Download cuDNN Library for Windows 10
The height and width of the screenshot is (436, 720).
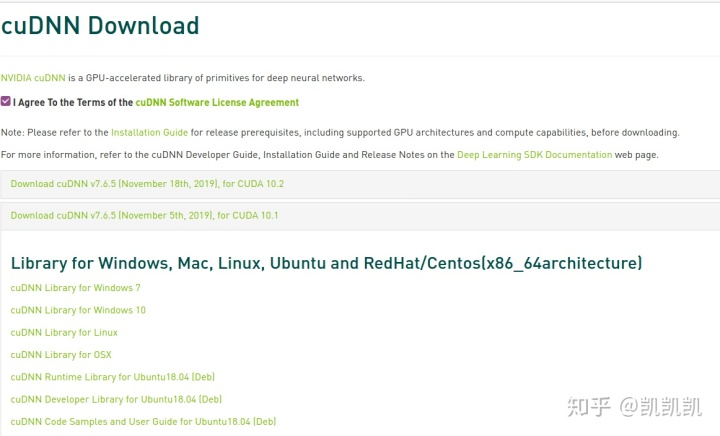(78, 310)
